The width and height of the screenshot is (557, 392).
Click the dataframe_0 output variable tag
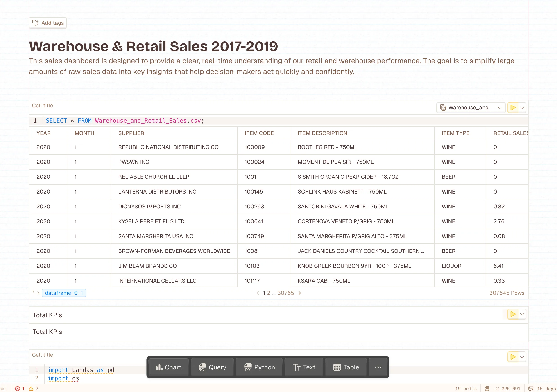[61, 293]
